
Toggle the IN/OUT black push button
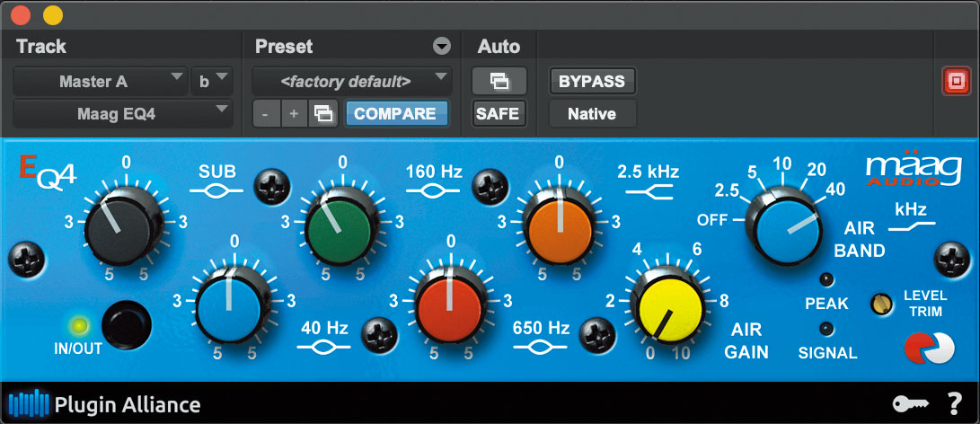click(127, 324)
